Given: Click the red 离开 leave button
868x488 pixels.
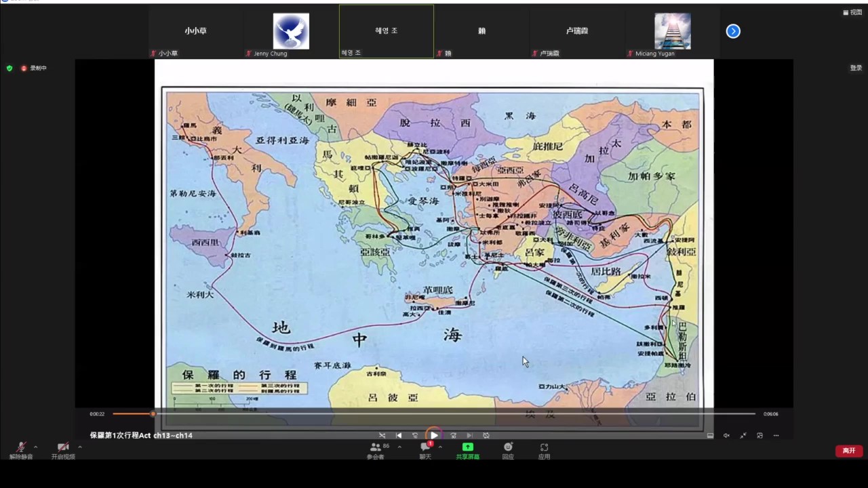Looking at the screenshot, I should 848,451.
